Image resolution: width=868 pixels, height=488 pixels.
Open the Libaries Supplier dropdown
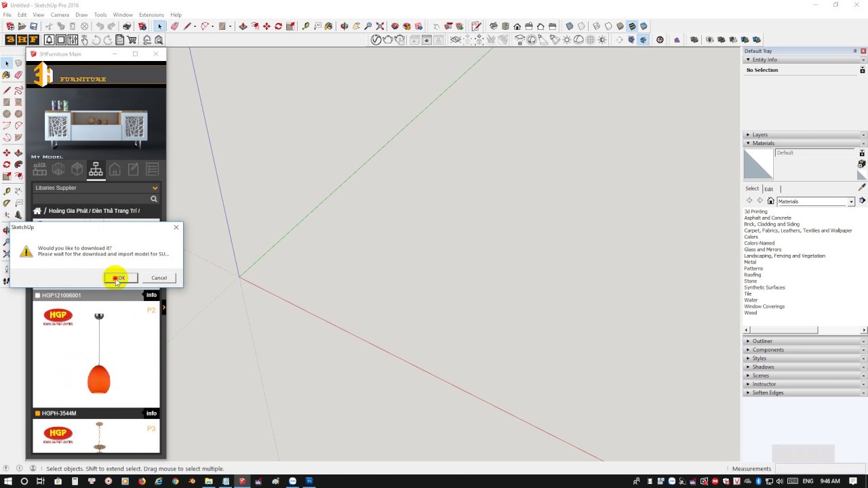tap(96, 188)
